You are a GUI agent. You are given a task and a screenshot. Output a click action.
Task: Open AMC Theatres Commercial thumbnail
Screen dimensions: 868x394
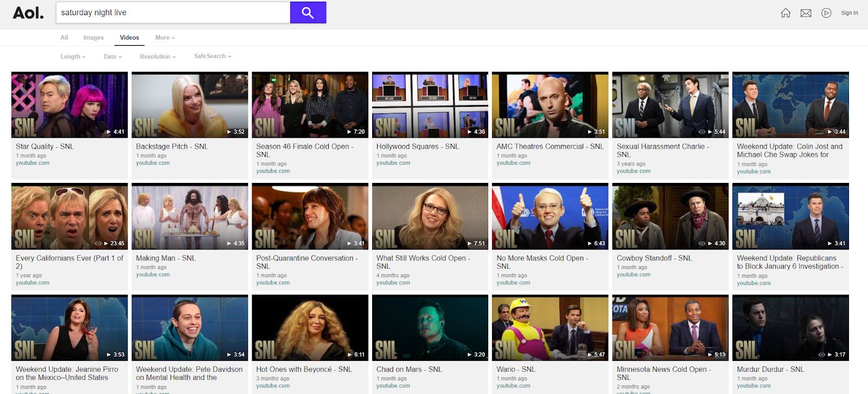click(550, 105)
